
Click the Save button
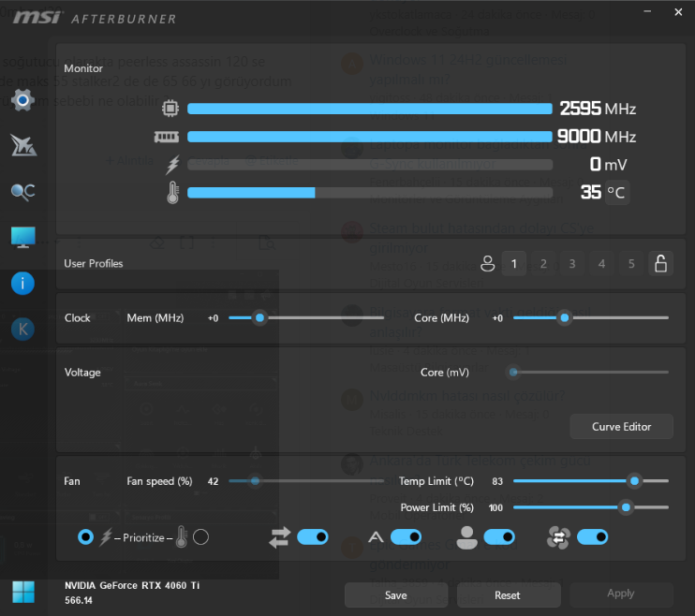pyautogui.click(x=396, y=595)
